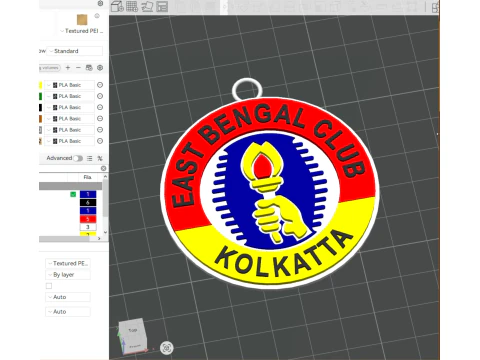Viewport: 480px width, 360px height.
Task: Click the white filament 3 cell
Action: coord(88,227)
